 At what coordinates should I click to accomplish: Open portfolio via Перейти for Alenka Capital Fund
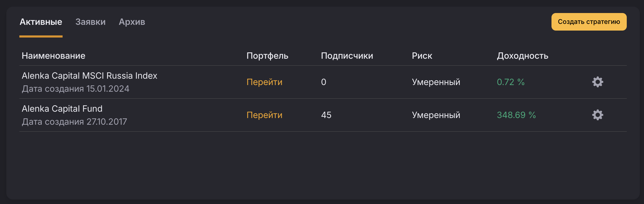coord(265,115)
